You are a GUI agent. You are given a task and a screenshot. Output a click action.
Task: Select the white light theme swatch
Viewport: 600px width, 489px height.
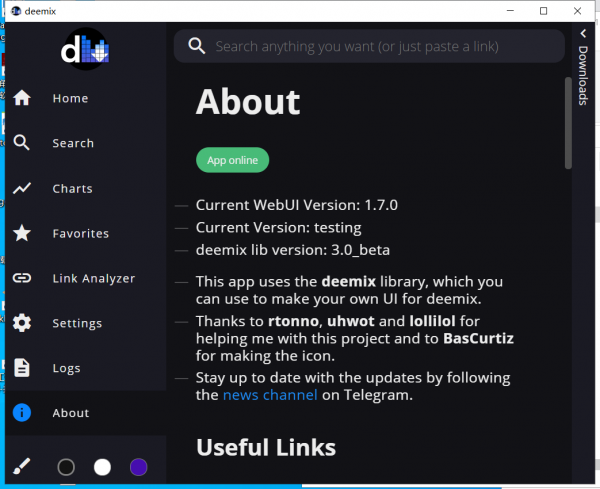[x=102, y=467]
